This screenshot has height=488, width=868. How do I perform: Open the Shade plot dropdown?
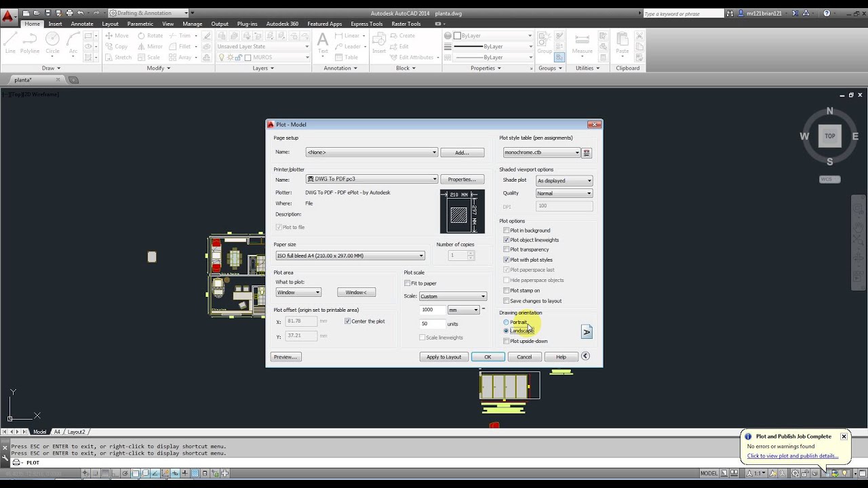[x=564, y=181]
